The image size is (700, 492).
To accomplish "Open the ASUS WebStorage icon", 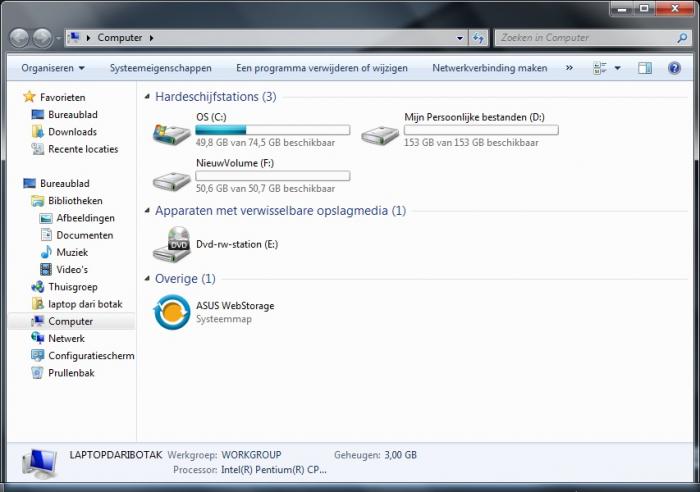I will tap(171, 311).
